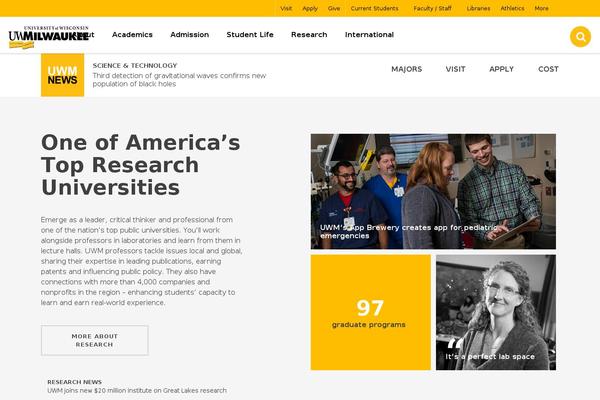Open the Research menu
The image size is (600, 400).
[309, 35]
